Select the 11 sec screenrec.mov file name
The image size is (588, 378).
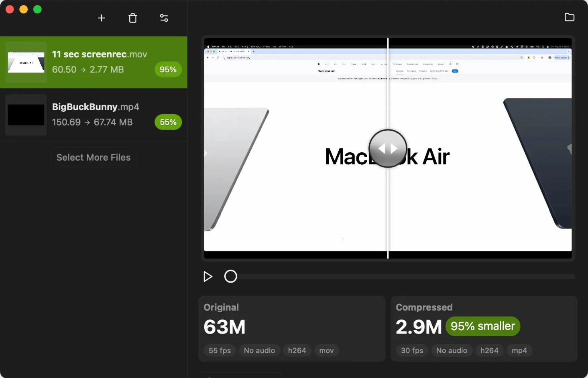pyautogui.click(x=100, y=54)
